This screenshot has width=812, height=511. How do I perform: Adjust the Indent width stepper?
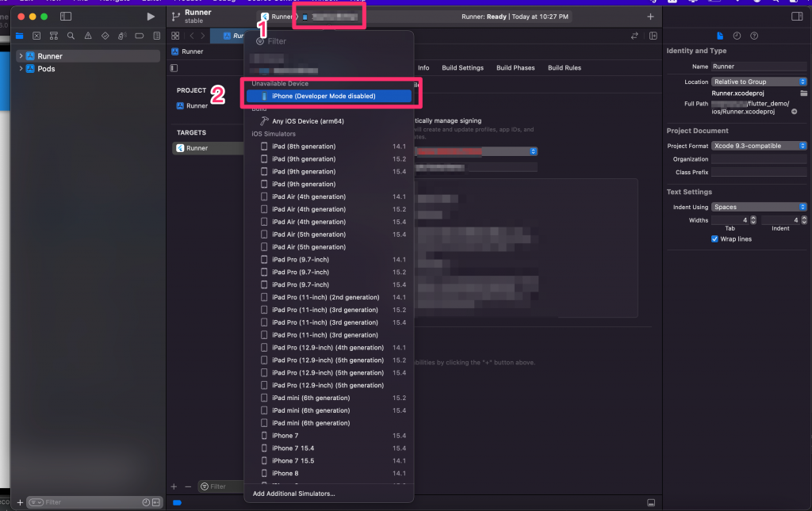(x=804, y=220)
